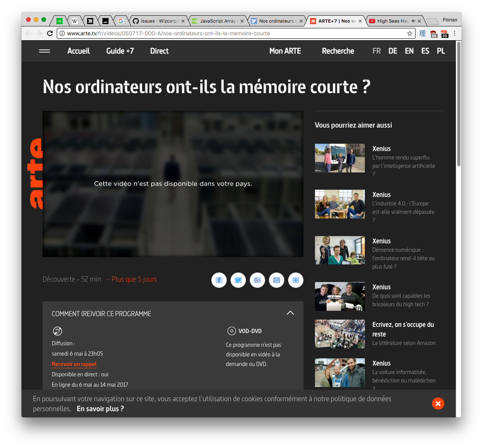Click the Recevoir un rappel link
This screenshot has width=483, height=448.
point(74,364)
